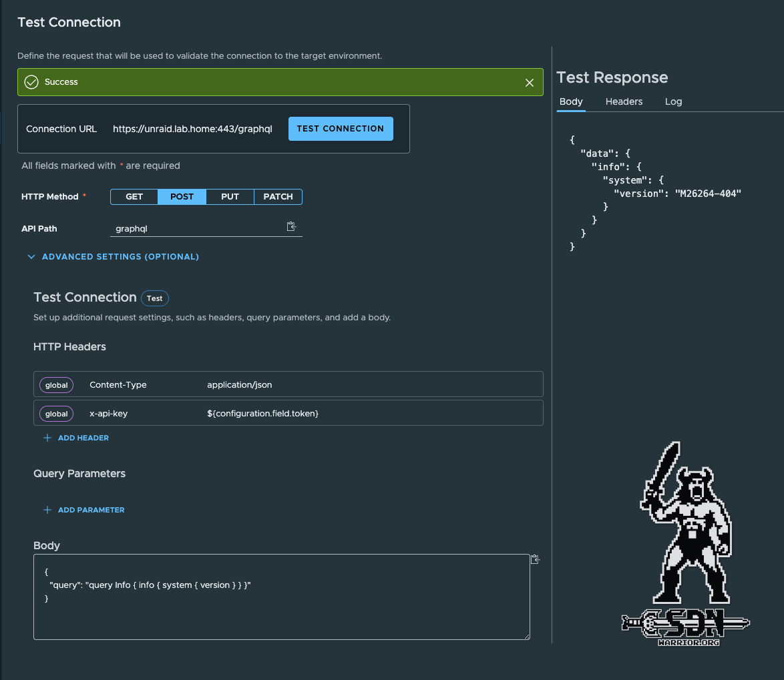Screen dimensions: 784x680
Task: Click the plus icon beside Add Parameter
Action: 47,510
